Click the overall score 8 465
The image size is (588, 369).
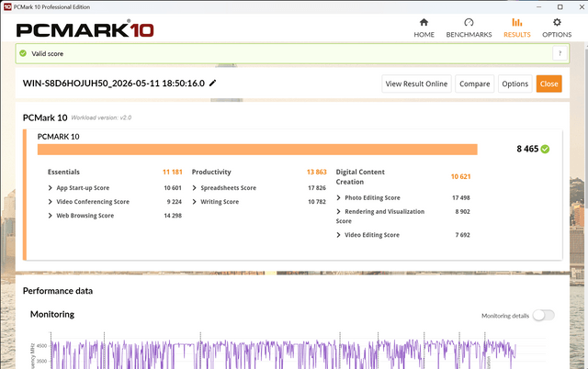(x=527, y=149)
